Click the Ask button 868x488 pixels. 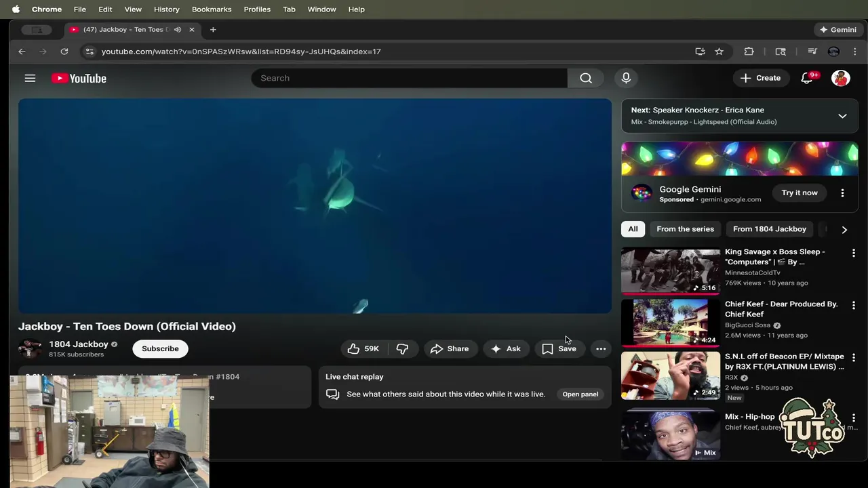point(506,348)
